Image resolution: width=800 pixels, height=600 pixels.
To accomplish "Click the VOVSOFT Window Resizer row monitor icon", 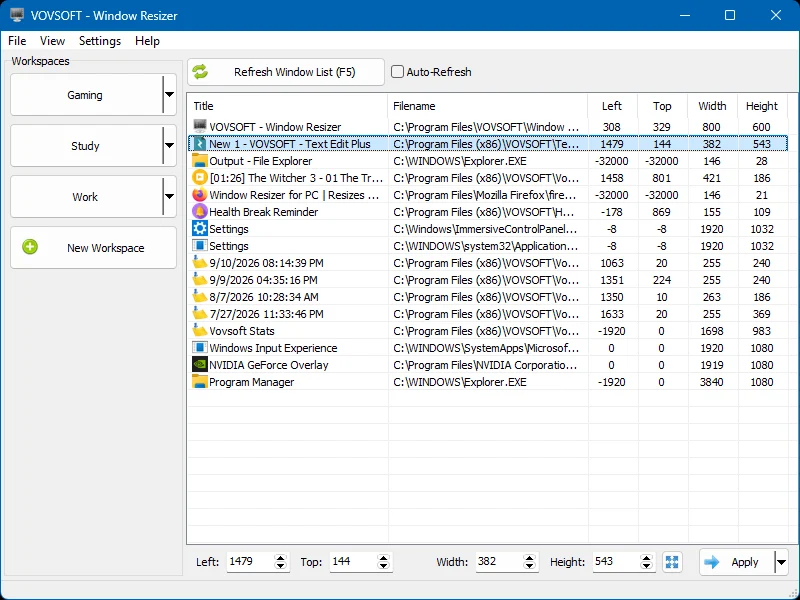I will click(x=199, y=127).
